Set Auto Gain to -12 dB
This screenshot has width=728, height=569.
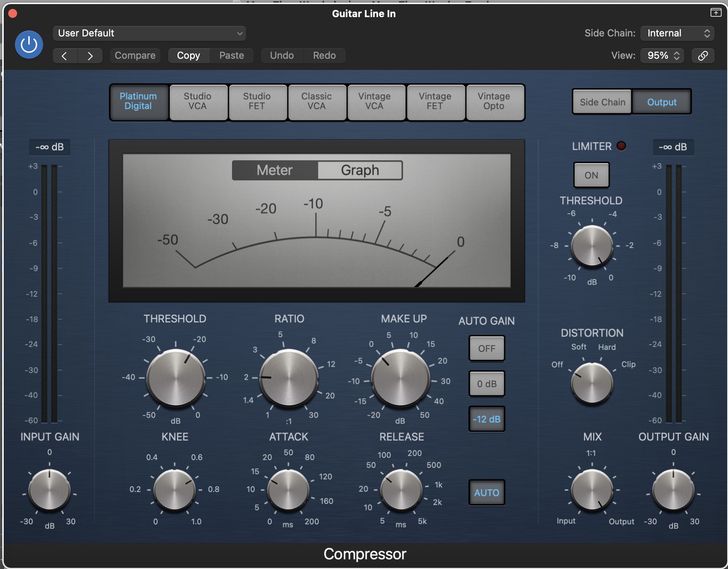pos(487,419)
